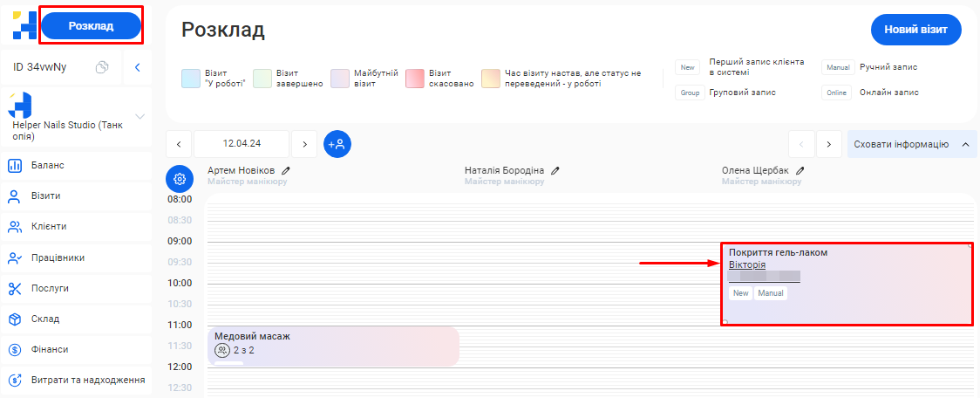Screen dimensions: 980x398
Task: Collapse legend via Сховати інформацію
Action: pyautogui.click(x=911, y=144)
